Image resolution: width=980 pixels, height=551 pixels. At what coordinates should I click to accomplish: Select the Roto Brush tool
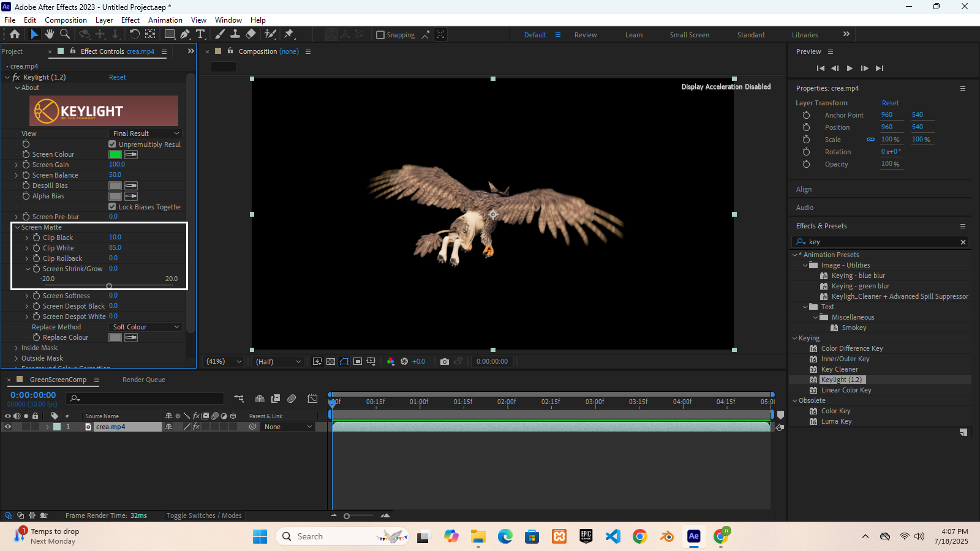click(x=270, y=34)
